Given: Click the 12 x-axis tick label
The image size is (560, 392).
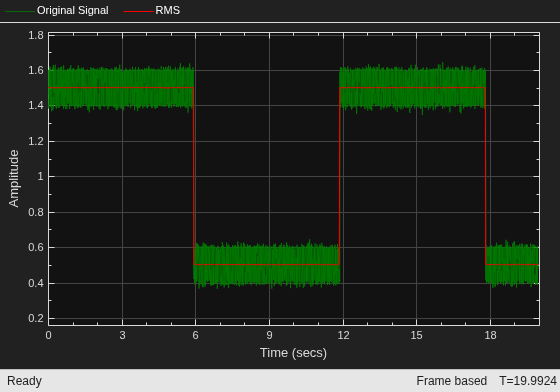Looking at the screenshot, I should tap(344, 335).
